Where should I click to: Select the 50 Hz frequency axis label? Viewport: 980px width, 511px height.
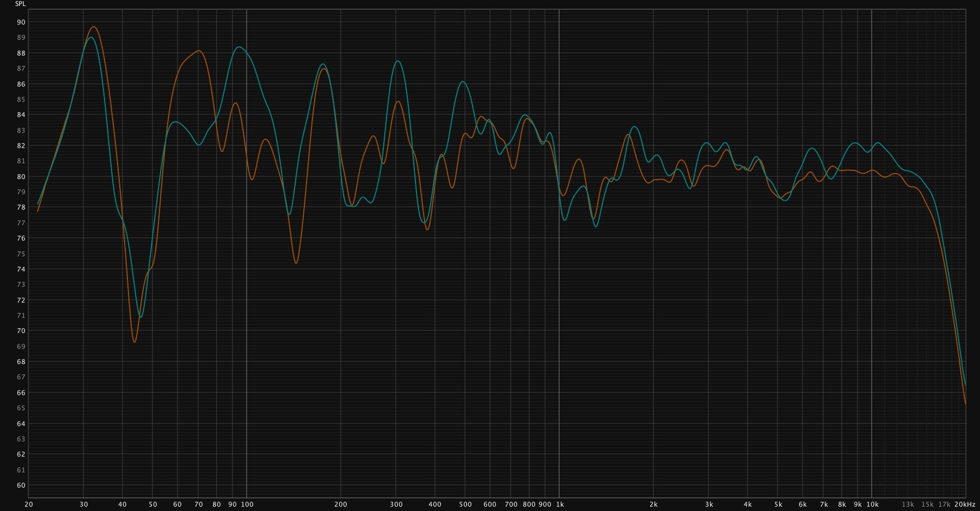(x=153, y=504)
